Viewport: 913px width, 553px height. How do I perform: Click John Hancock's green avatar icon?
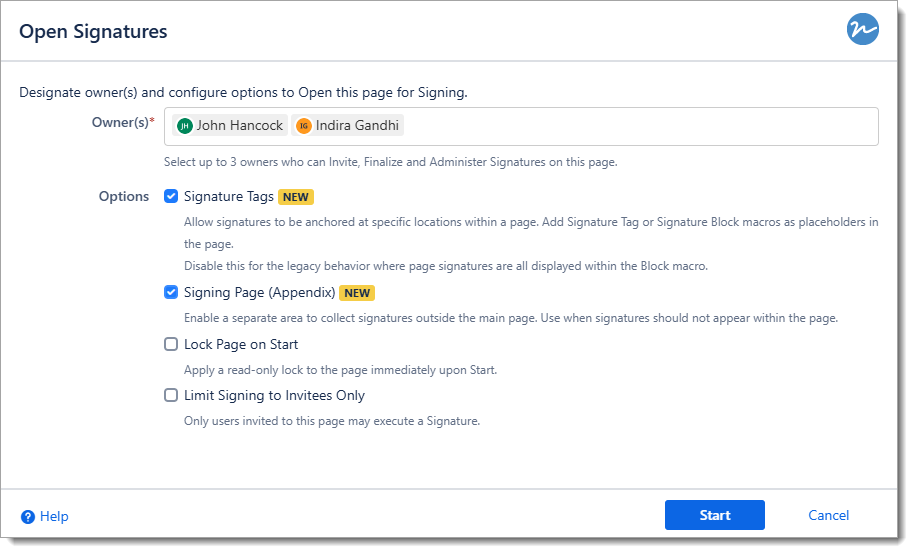184,126
